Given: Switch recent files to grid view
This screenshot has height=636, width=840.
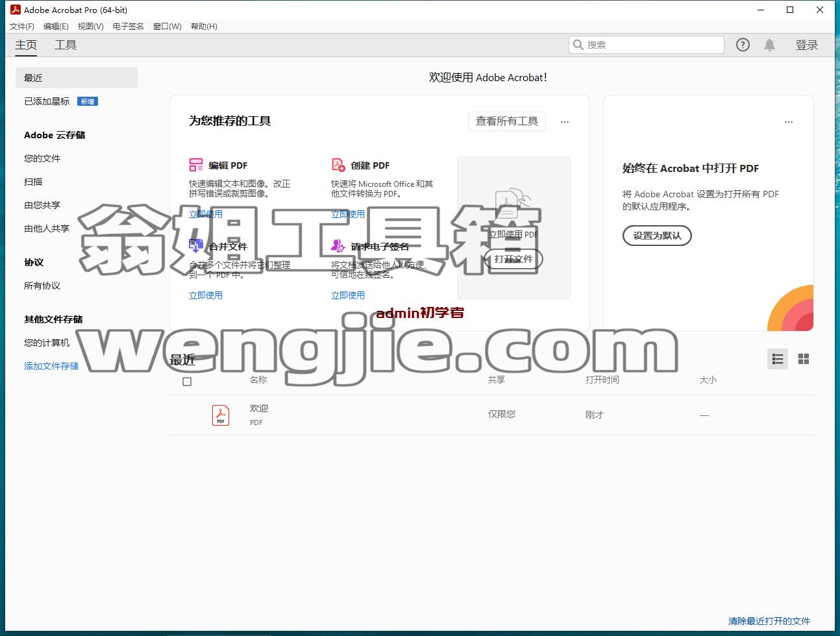Looking at the screenshot, I should pyautogui.click(x=804, y=359).
